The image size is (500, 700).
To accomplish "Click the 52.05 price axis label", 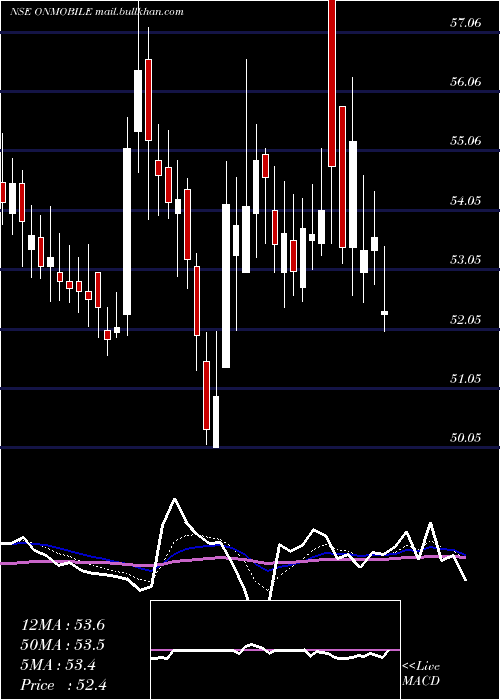I will pos(466,319).
